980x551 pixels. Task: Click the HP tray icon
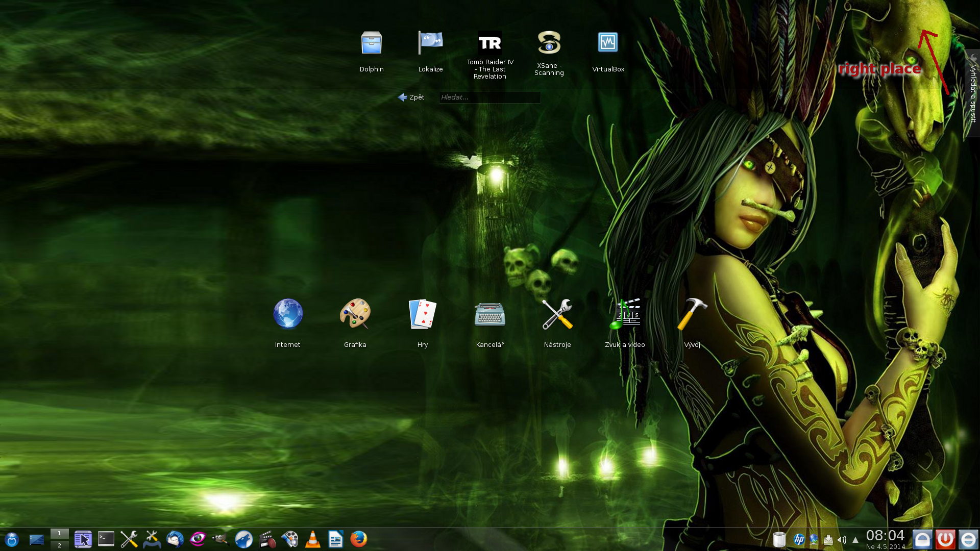point(799,539)
